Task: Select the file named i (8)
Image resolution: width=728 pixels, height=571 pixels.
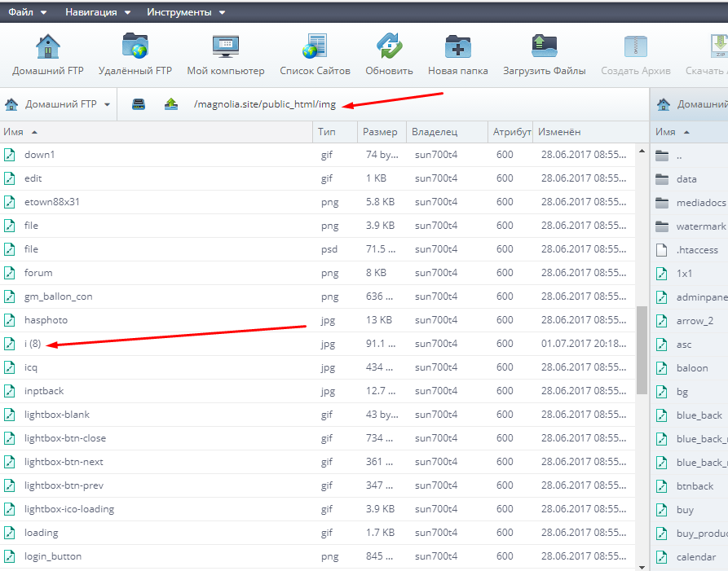Action: [x=33, y=344]
